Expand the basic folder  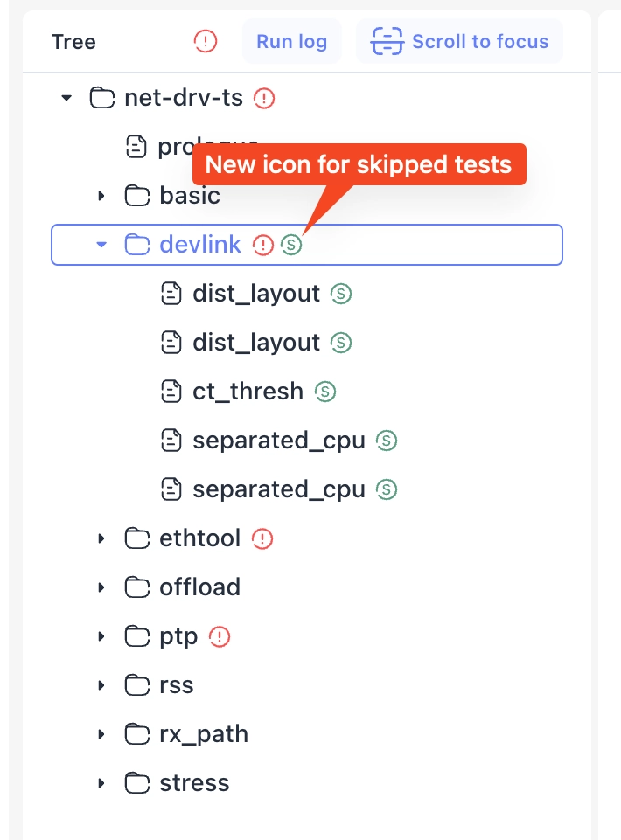tap(100, 196)
